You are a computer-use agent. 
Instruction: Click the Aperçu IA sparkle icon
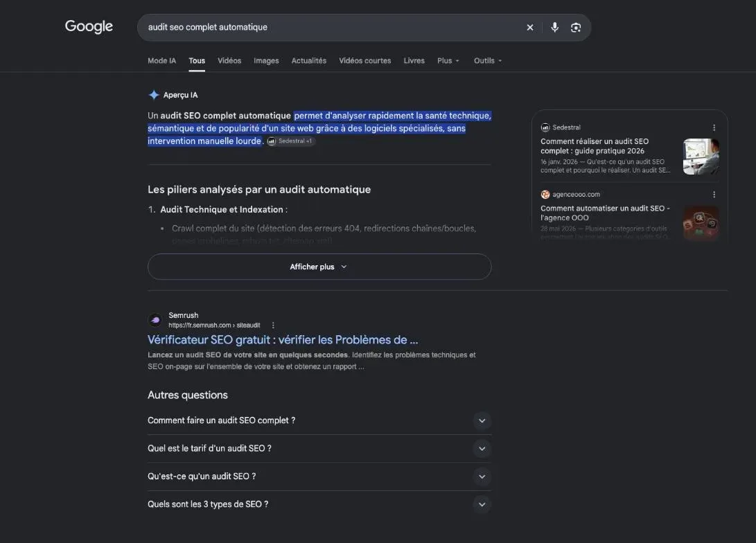pos(154,95)
